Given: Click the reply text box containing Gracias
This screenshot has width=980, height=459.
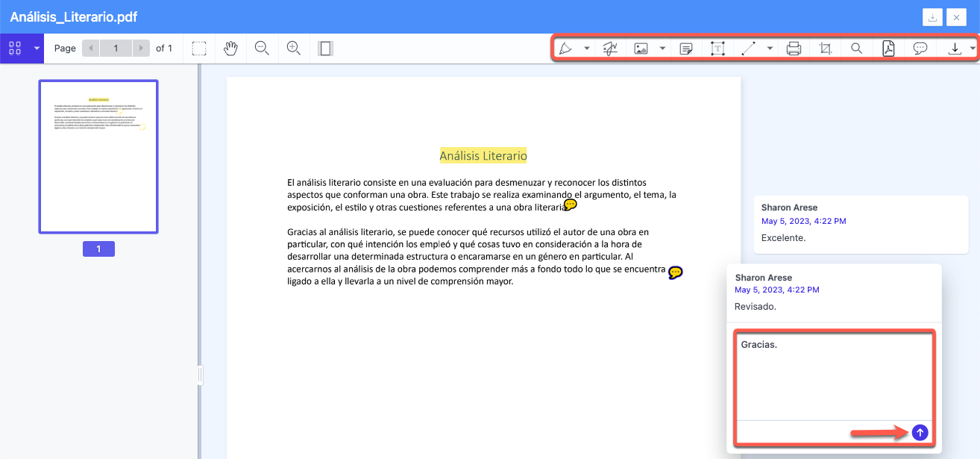Looking at the screenshot, I should pyautogui.click(x=834, y=376).
